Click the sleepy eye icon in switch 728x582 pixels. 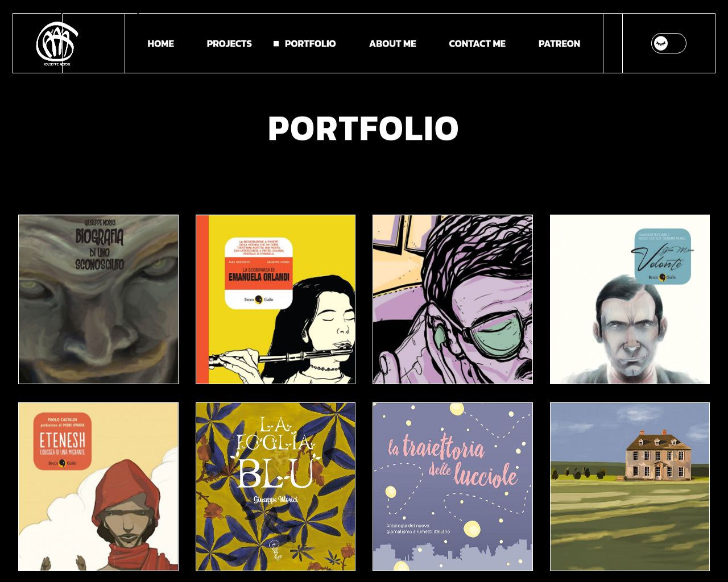click(661, 43)
